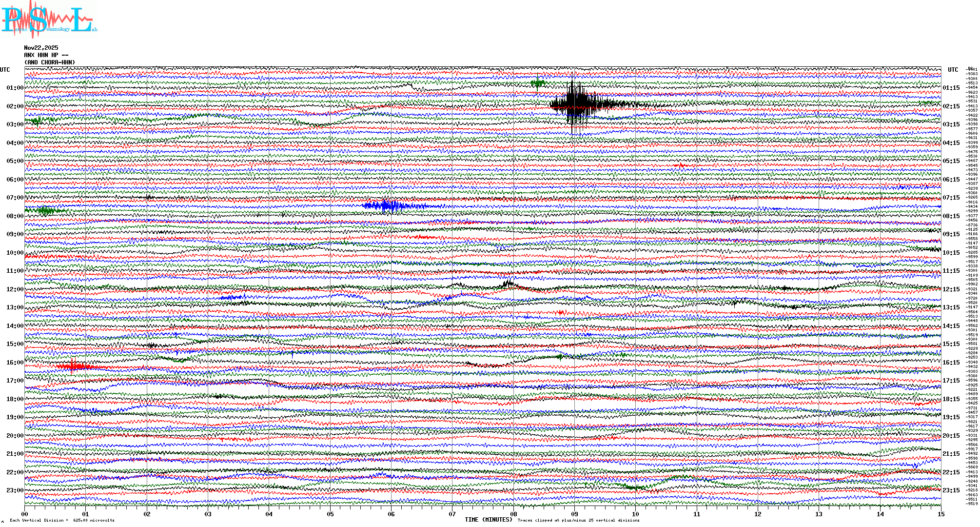Screen dimensions: 980x527
Task: Click the green noise burst at 07:45 trace start
Action: tap(45, 211)
